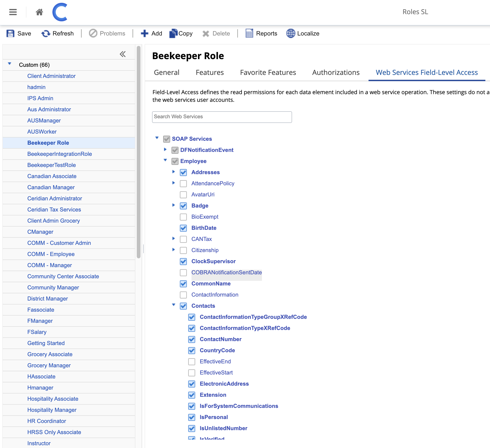This screenshot has width=490, height=448.
Task: Click the Roles SL header text
Action: click(415, 12)
